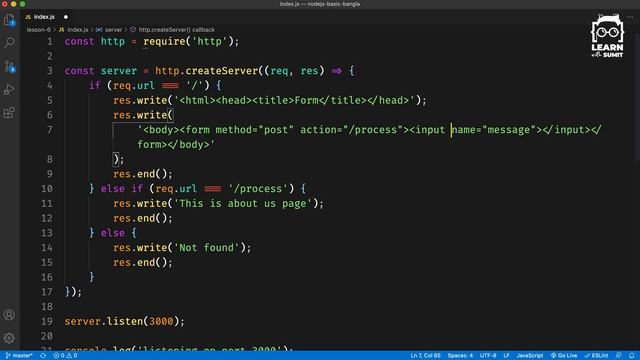Image resolution: width=640 pixels, height=360 pixels.
Task: Open the Search view icon
Action: [9, 42]
